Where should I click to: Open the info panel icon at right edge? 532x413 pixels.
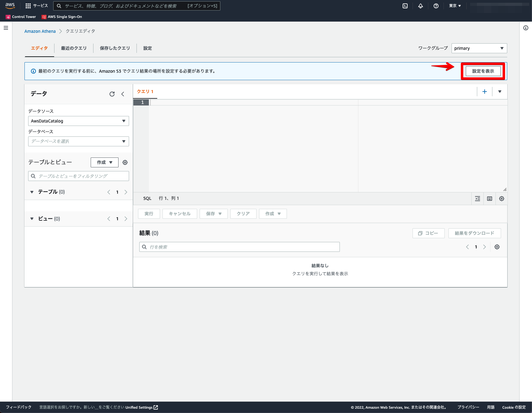pos(526,28)
